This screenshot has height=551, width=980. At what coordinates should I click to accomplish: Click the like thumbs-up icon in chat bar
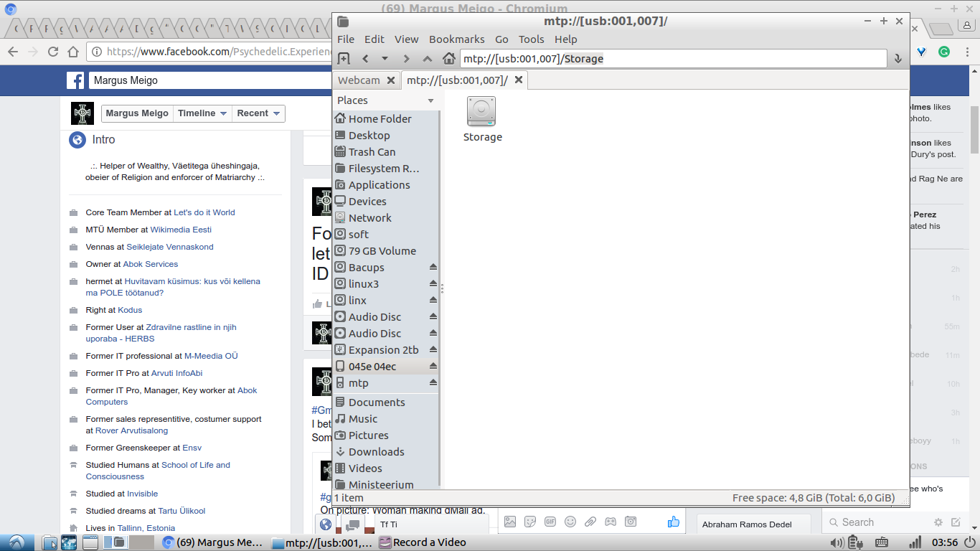pyautogui.click(x=673, y=522)
